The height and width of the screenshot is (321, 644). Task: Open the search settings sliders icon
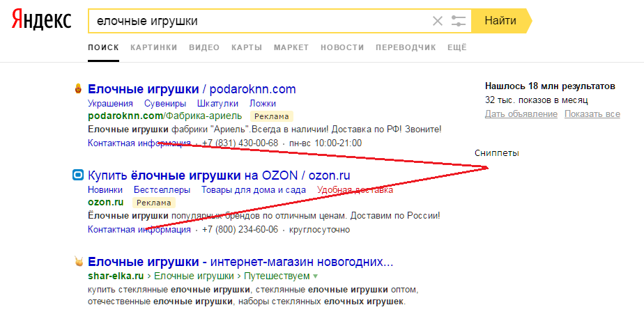[x=459, y=20]
